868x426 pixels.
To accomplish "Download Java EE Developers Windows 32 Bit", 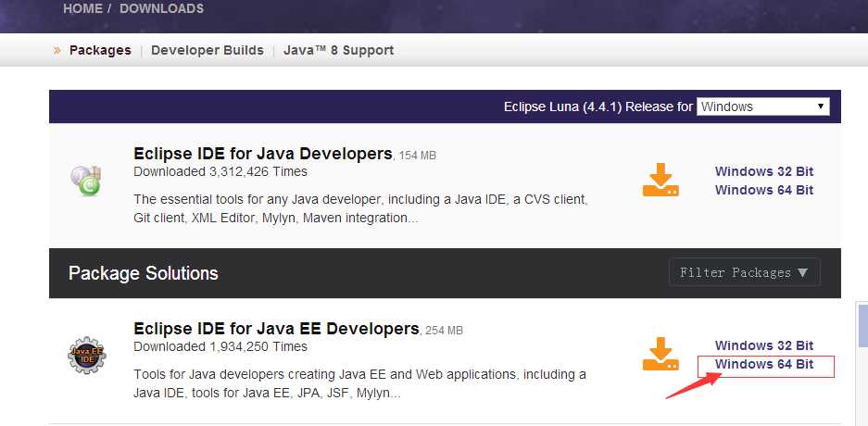I will click(x=764, y=345).
